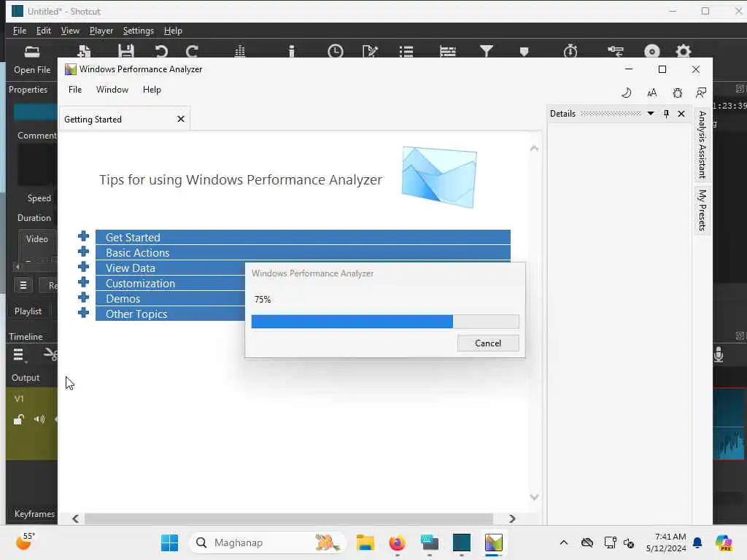Open the Window menu in Performance Analyzer

tap(112, 90)
